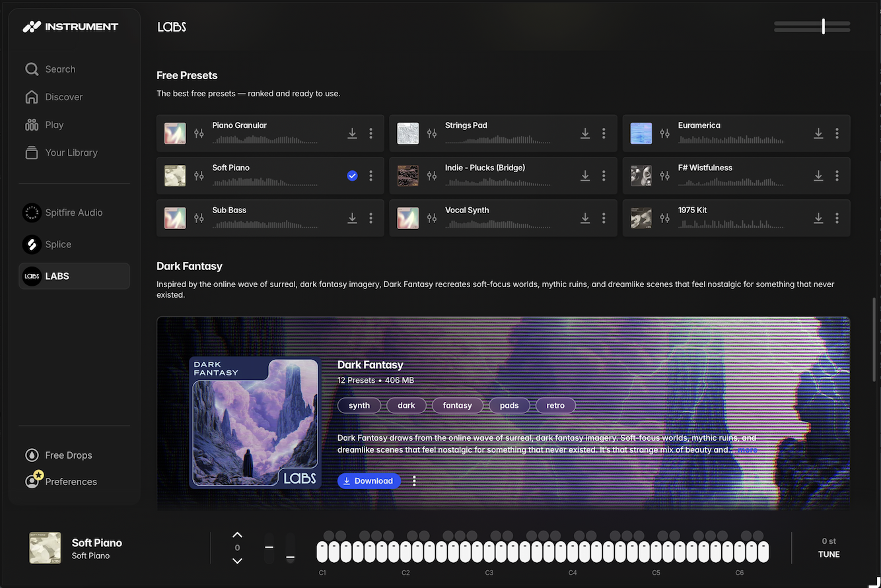Filter by the fantasy tag
The height and width of the screenshot is (588, 881).
[x=458, y=406]
